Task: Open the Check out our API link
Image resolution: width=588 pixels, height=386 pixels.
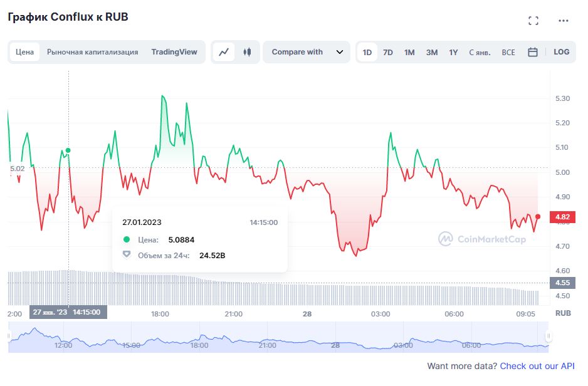Action: point(537,366)
